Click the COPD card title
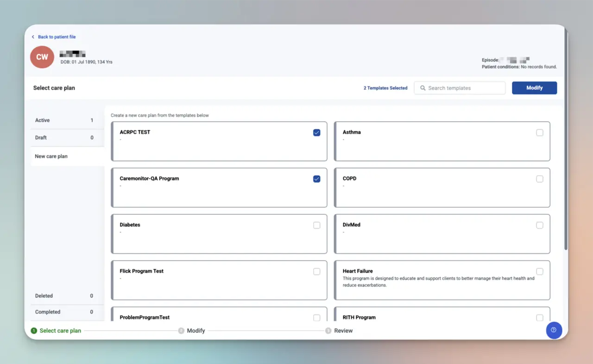This screenshot has width=593, height=364. [349, 178]
